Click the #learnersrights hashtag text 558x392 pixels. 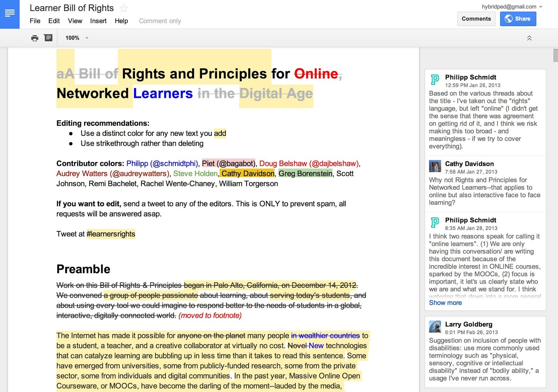coord(111,234)
